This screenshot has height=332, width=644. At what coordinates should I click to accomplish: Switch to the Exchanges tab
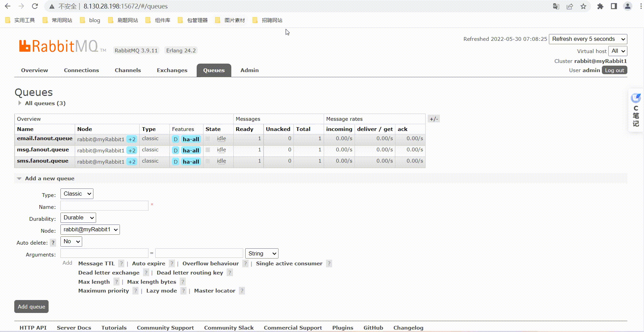(x=172, y=70)
